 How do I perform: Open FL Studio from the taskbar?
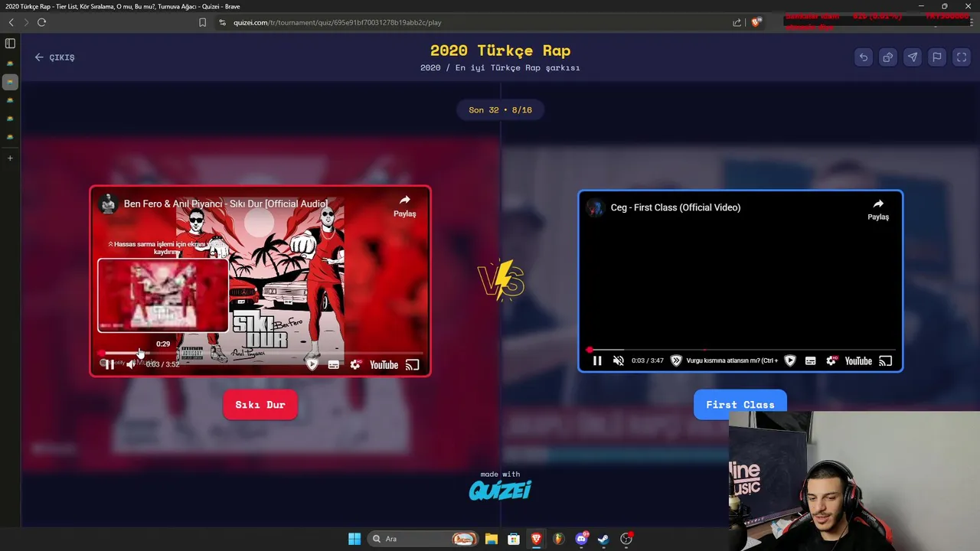(x=559, y=539)
